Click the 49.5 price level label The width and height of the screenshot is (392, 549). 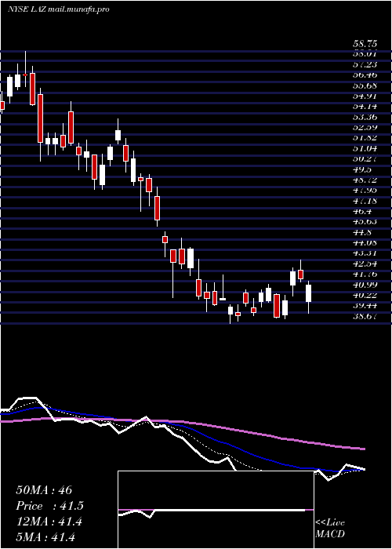[x=361, y=169]
